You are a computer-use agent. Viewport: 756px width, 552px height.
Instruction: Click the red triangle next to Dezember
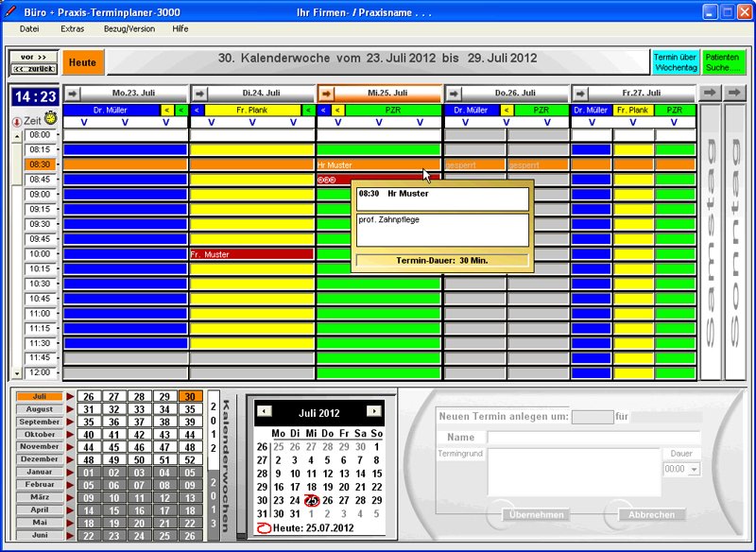pyautogui.click(x=70, y=459)
